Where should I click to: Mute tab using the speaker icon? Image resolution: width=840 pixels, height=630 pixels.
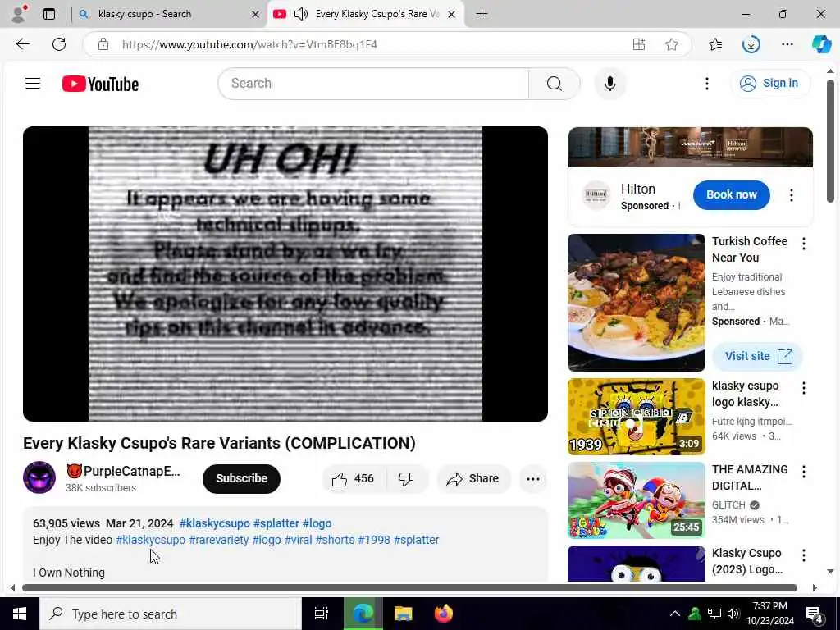point(301,14)
